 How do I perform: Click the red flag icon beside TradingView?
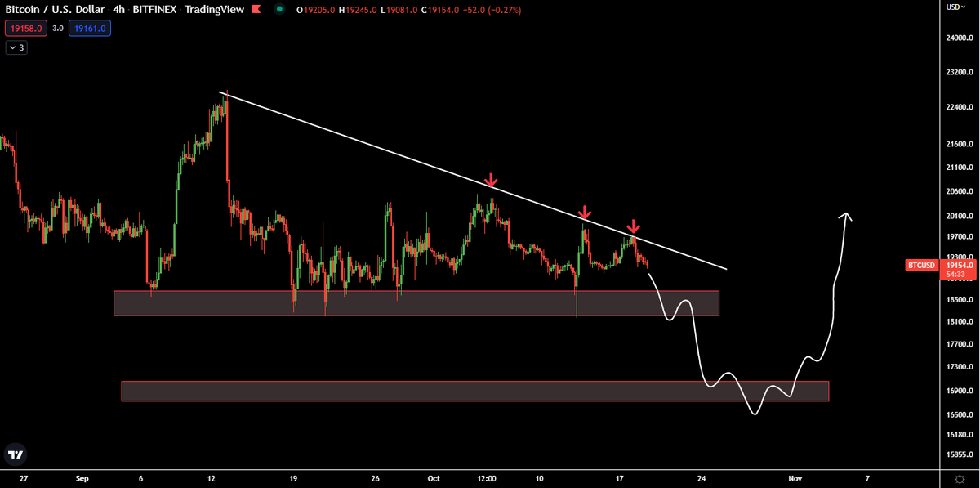[x=256, y=10]
